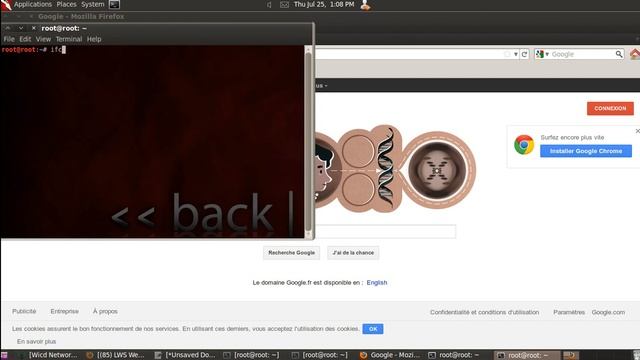
Task: Click the Recherche Google button
Action: point(291,253)
